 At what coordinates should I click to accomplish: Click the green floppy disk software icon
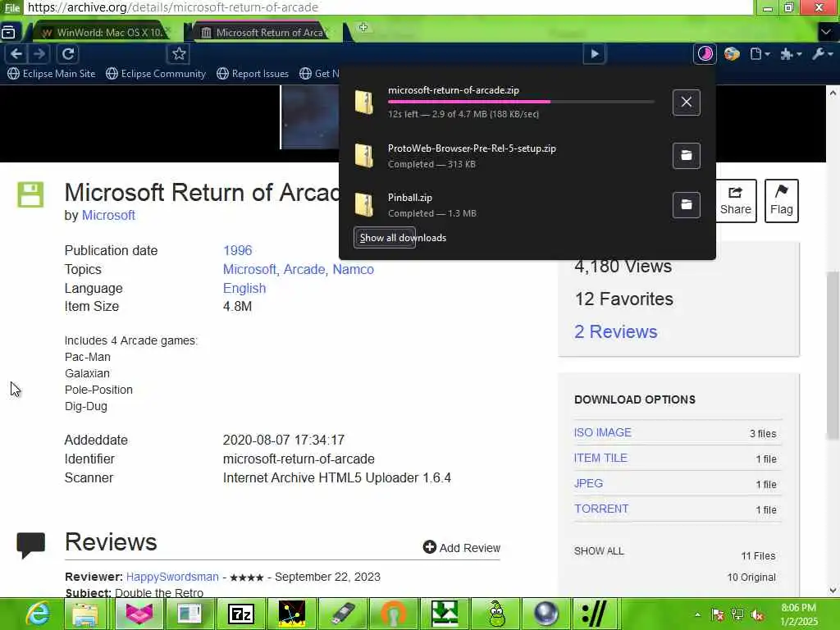pos(30,194)
